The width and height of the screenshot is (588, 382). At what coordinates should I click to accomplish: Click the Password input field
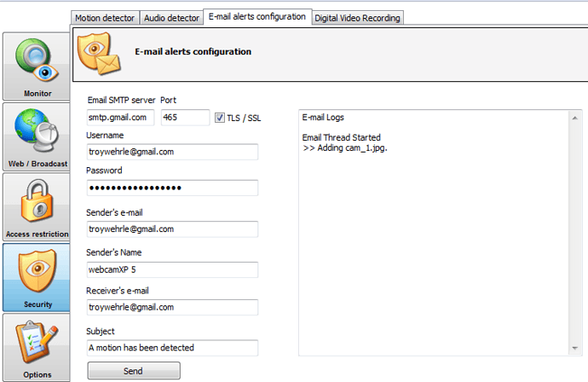[172, 188]
